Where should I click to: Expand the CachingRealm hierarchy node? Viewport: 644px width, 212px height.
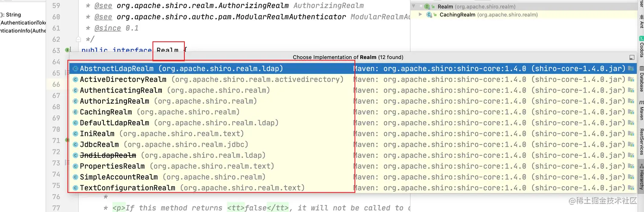(421, 15)
